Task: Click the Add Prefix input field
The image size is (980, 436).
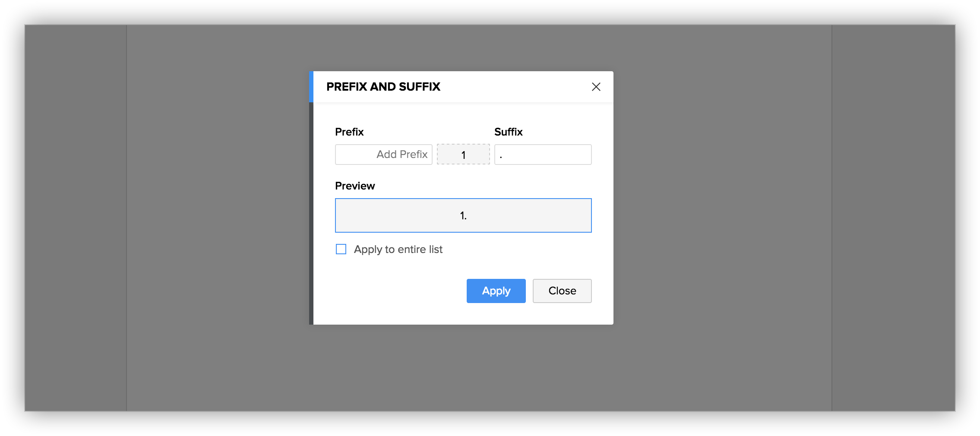Action: tap(383, 155)
